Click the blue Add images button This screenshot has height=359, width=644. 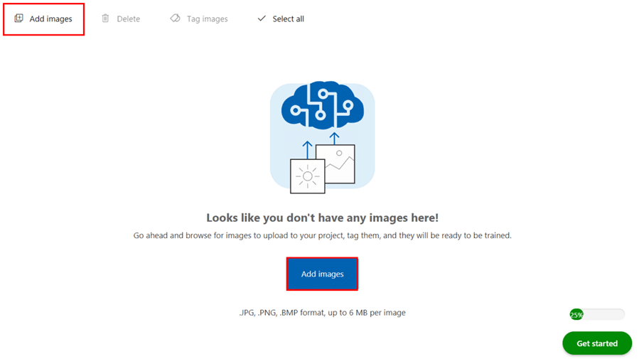323,274
